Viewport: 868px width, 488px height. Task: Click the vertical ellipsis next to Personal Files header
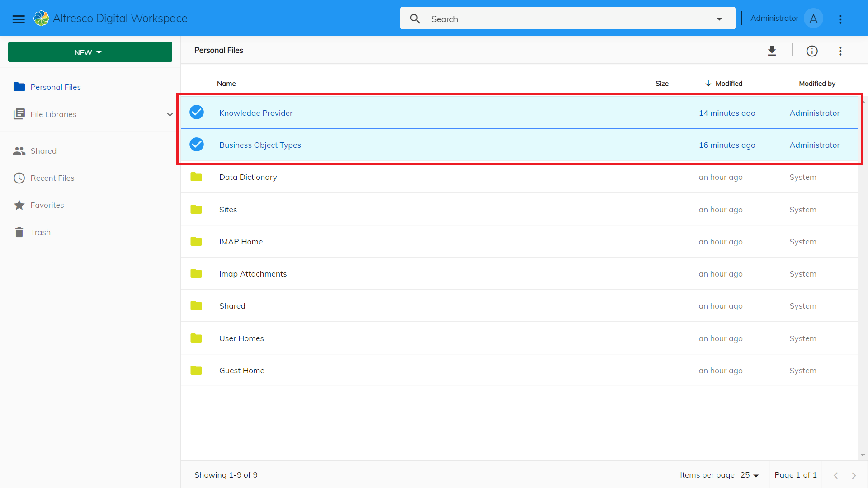[x=841, y=50]
